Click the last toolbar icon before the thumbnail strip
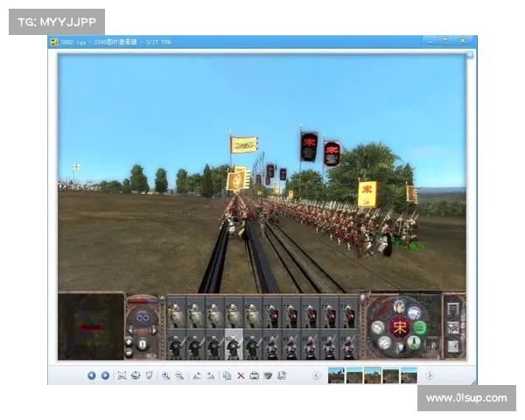 pyautogui.click(x=282, y=375)
